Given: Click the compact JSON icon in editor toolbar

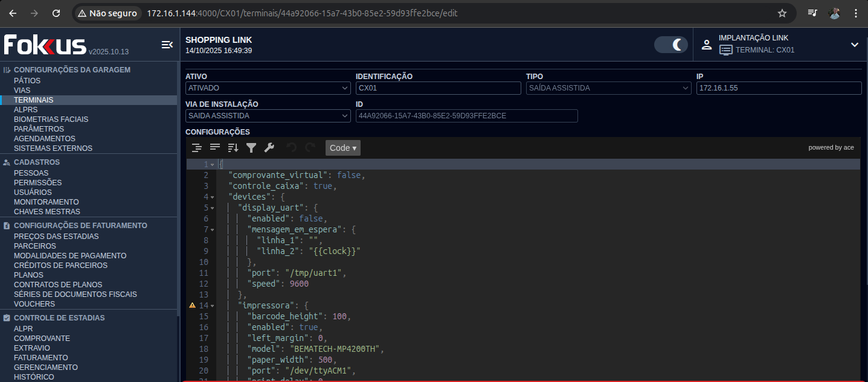Looking at the screenshot, I should 215,148.
